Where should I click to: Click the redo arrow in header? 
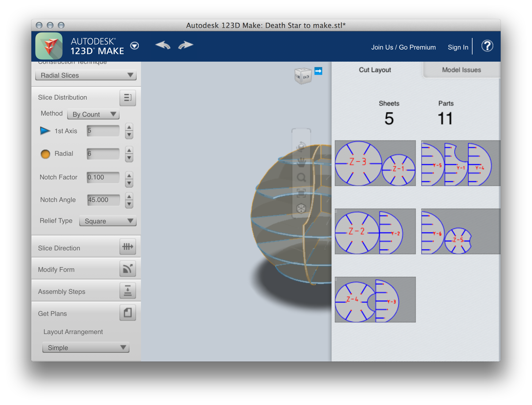[x=186, y=45]
